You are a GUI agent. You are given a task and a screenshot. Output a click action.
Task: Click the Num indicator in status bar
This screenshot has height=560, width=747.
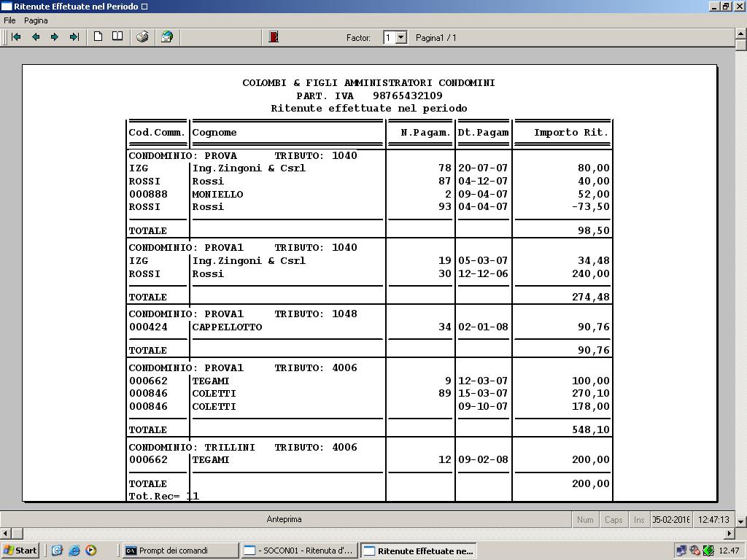(585, 519)
